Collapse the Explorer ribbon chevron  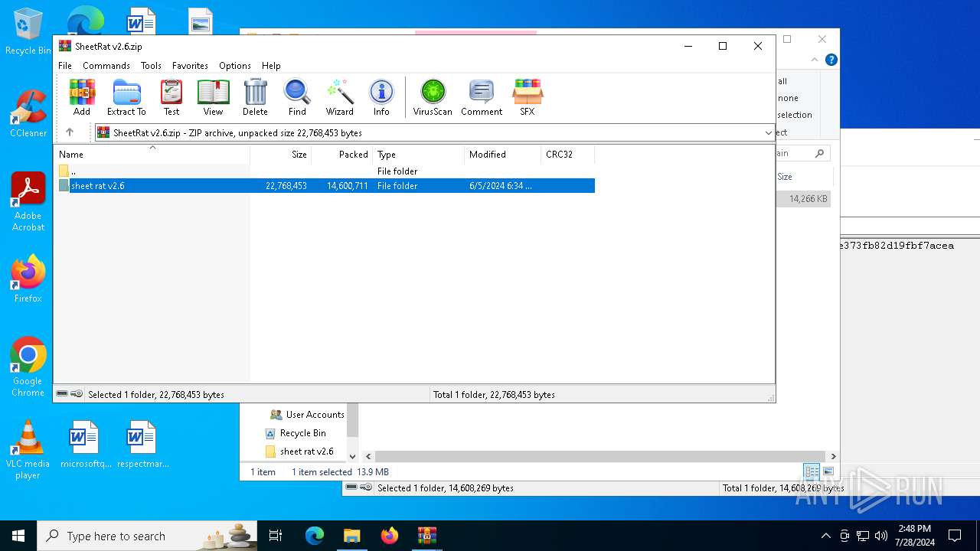tap(815, 60)
